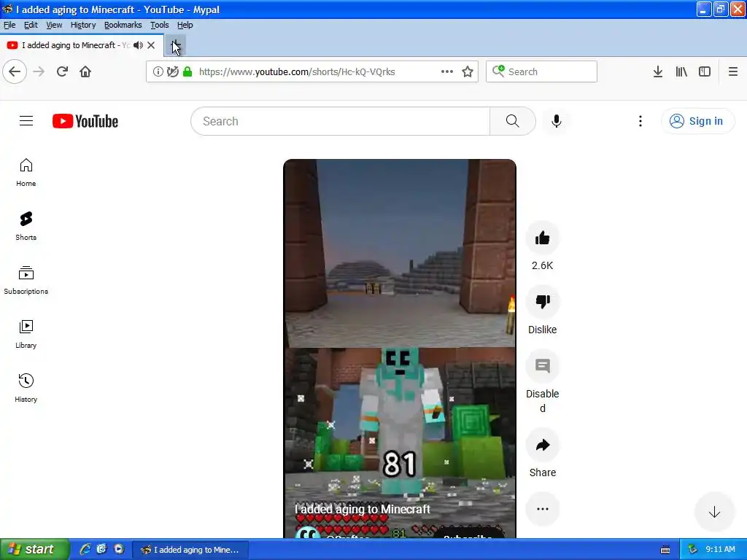Dislike the short with thumbs down

tap(542, 301)
